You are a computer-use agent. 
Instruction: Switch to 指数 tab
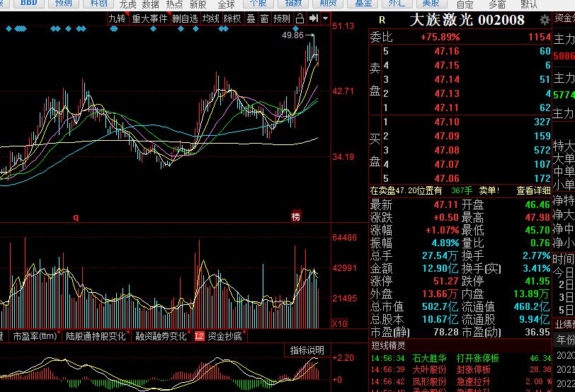(293, 4)
